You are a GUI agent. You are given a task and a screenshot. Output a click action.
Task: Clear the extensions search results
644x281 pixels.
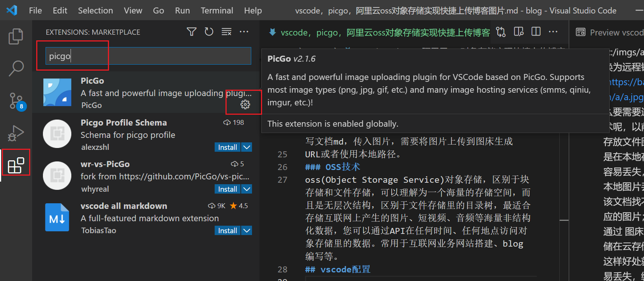click(227, 32)
